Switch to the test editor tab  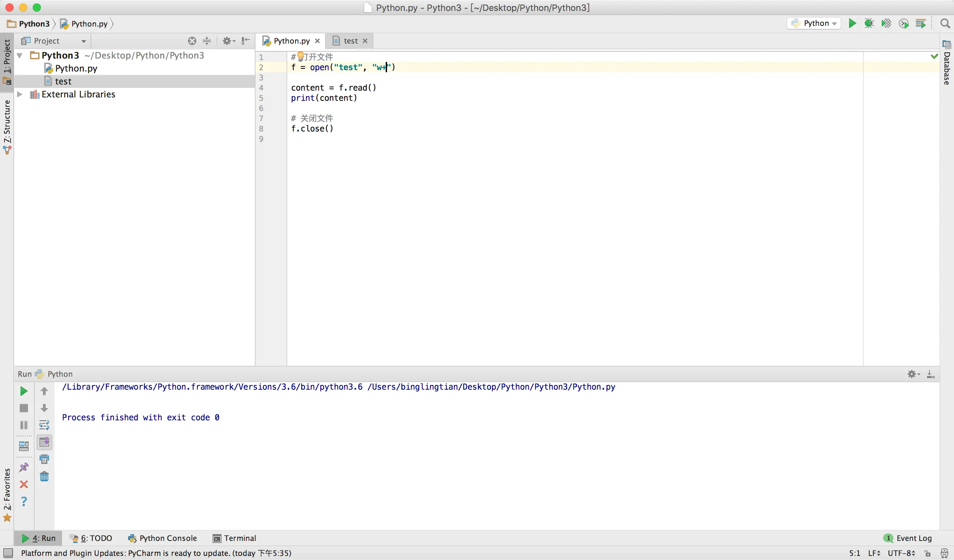point(350,41)
